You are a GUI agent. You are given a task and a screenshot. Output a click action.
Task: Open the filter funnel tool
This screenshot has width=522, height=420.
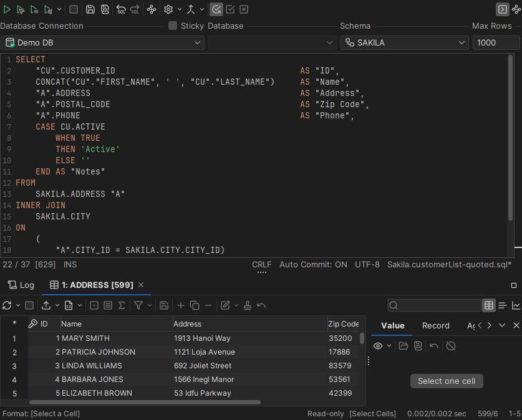pyautogui.click(x=138, y=305)
